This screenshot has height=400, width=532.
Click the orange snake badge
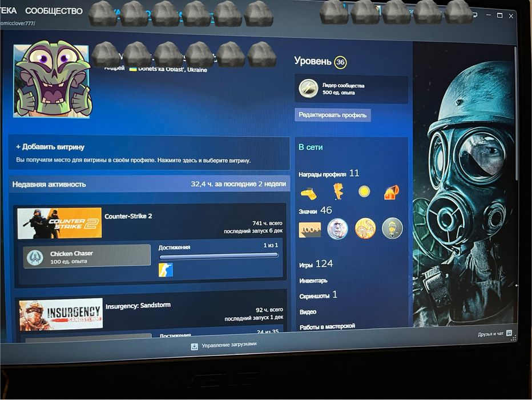365,229
